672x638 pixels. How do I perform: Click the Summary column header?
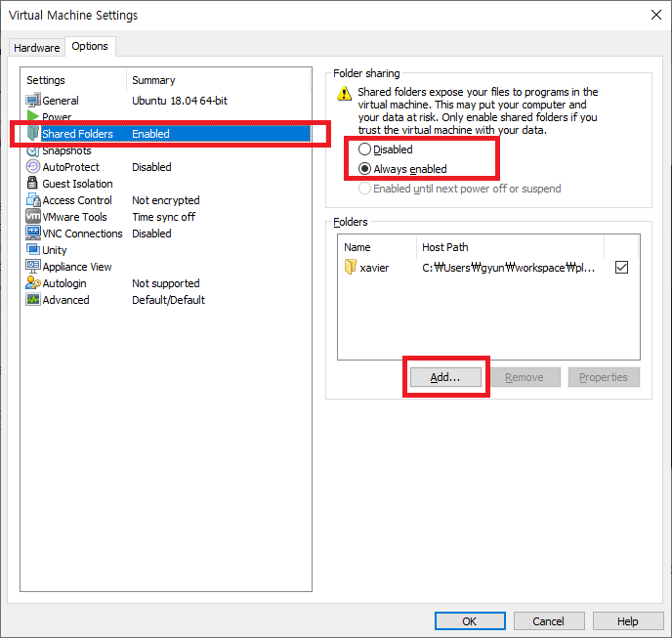[x=219, y=80]
